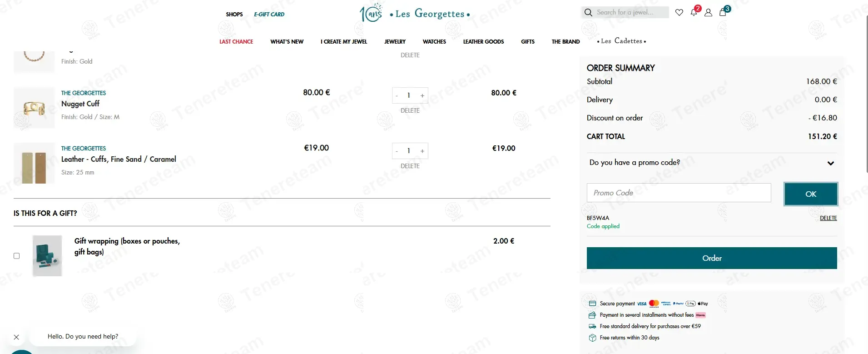Click the Leather Cuffs product thumbnail
Image resolution: width=868 pixels, height=354 pixels.
(34, 163)
